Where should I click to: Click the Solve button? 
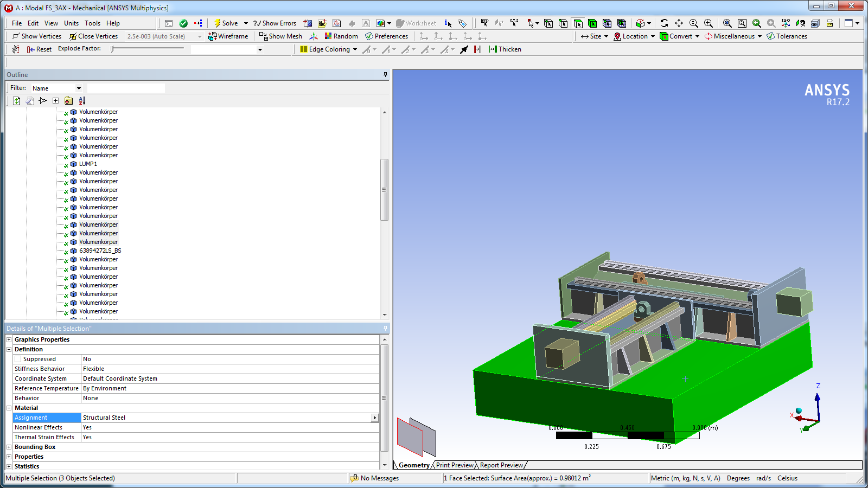point(226,23)
